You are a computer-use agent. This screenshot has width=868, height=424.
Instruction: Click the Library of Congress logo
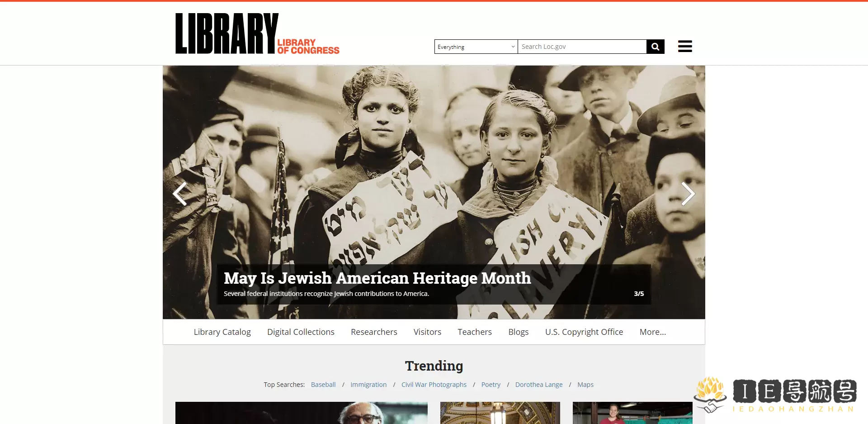coord(257,33)
